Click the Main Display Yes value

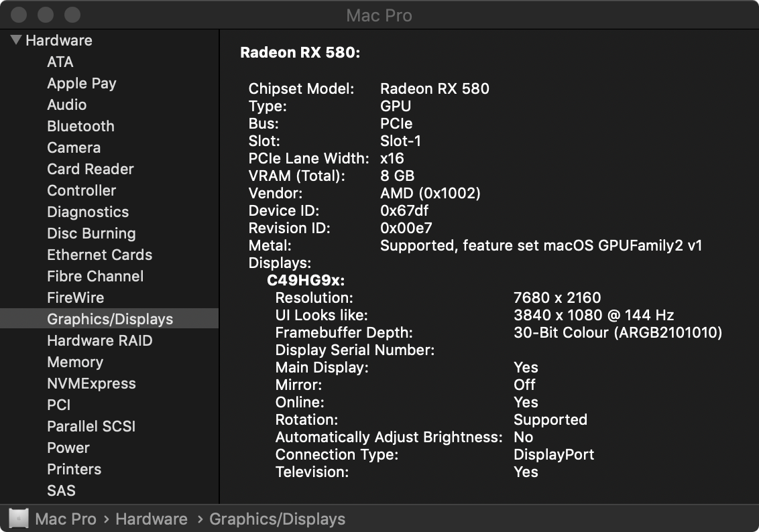(x=526, y=367)
